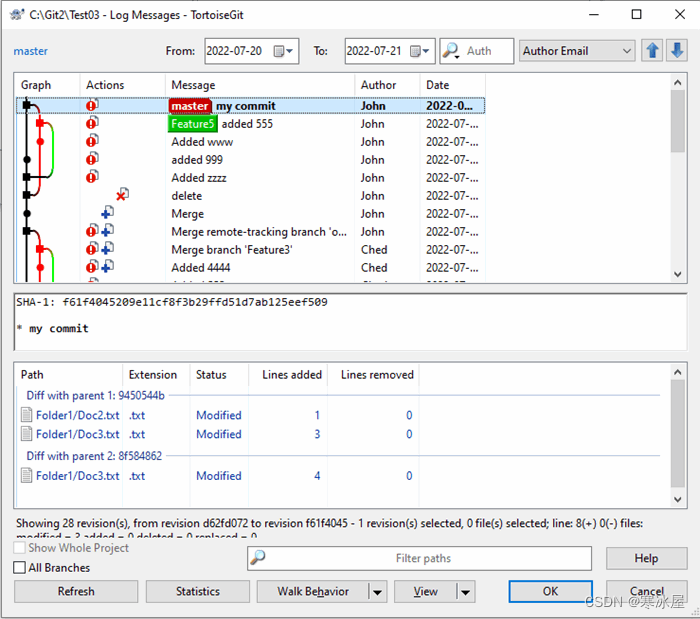Click the file icon of Doc3.txt under parent 1
Image resolution: width=700 pixels, height=619 pixels.
click(27, 434)
